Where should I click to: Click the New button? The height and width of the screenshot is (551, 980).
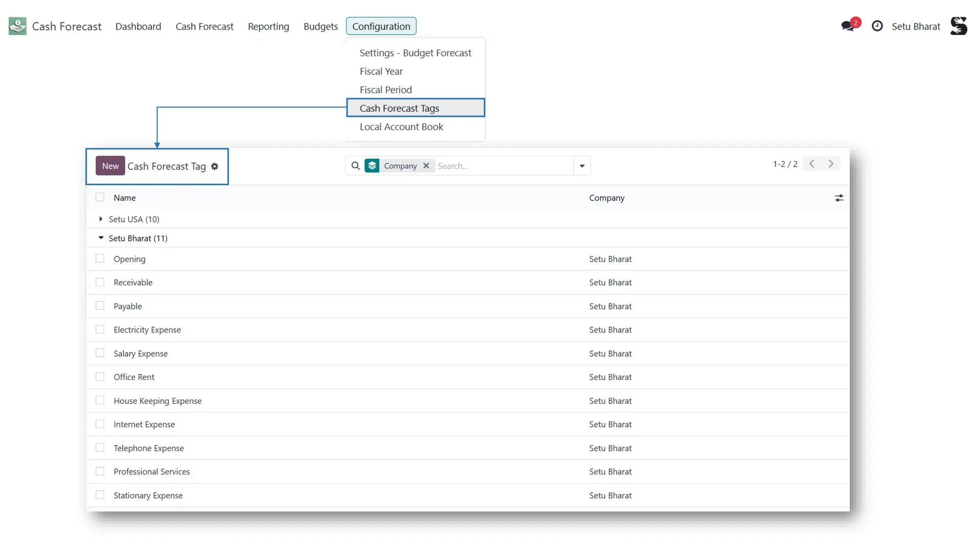pos(110,166)
